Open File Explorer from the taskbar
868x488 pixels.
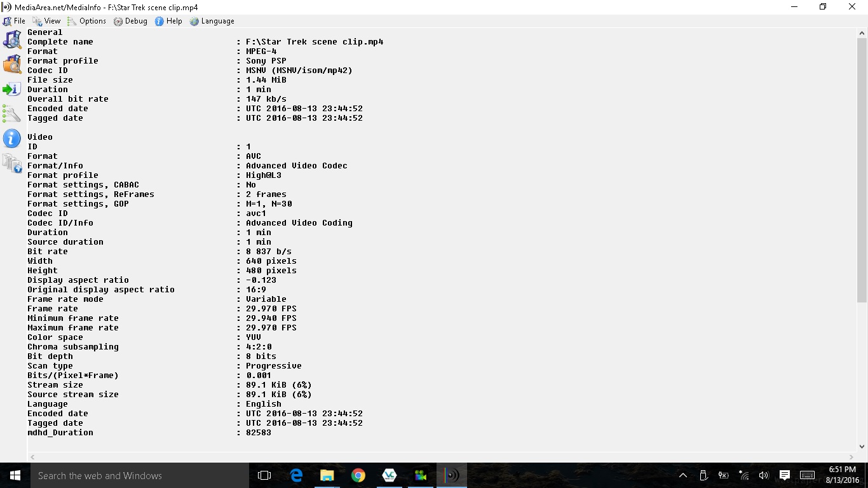coord(327,475)
